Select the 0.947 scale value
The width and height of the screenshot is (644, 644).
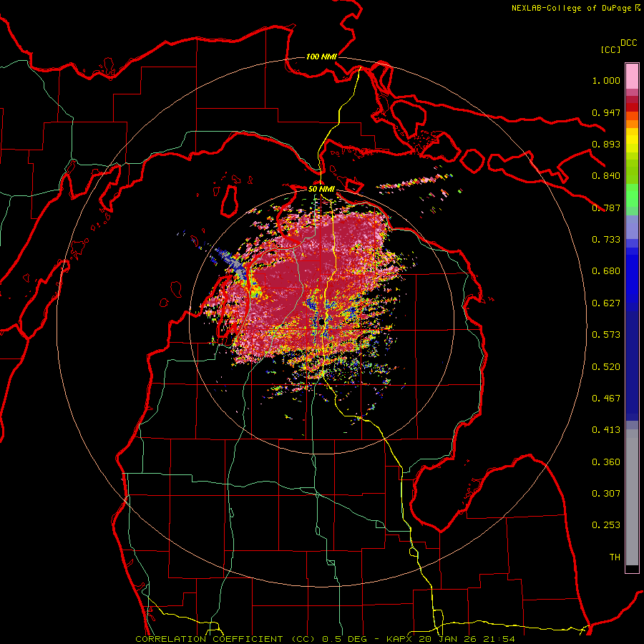[606, 112]
